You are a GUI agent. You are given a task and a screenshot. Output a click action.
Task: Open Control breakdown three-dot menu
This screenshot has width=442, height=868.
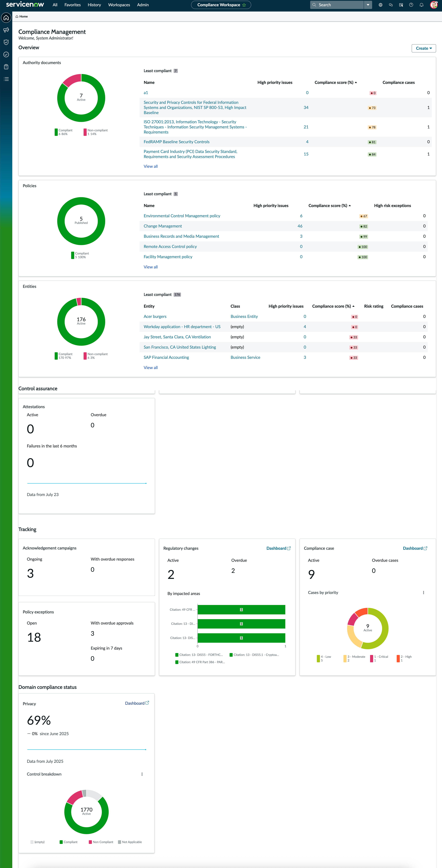pos(142,774)
